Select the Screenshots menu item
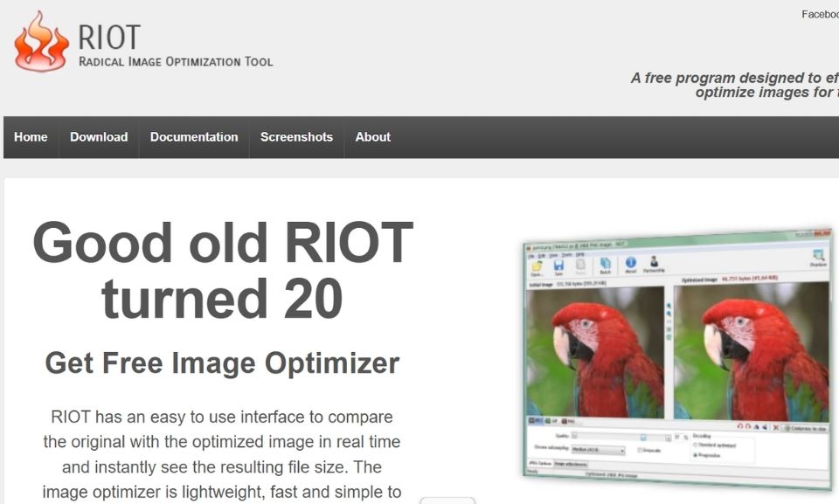Image resolution: width=839 pixels, height=504 pixels. point(296,137)
